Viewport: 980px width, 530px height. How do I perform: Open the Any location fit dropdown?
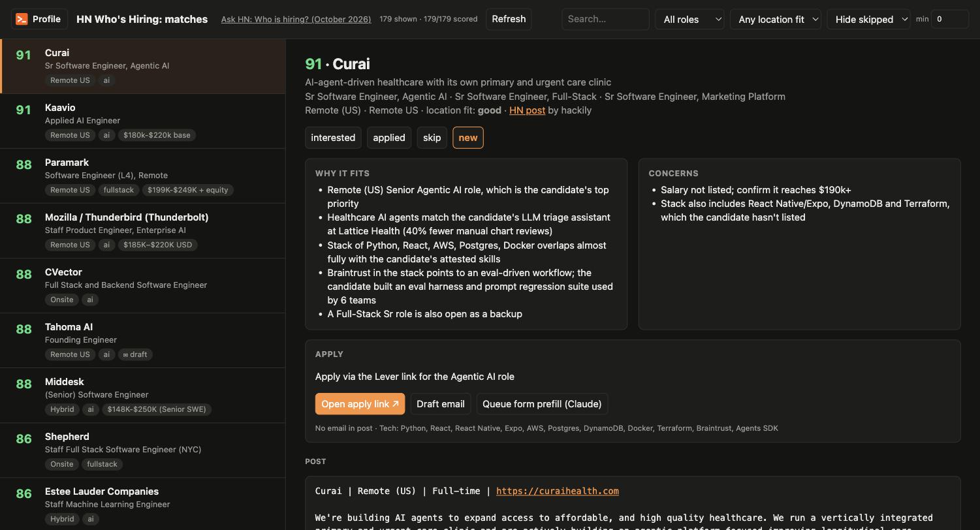click(776, 19)
